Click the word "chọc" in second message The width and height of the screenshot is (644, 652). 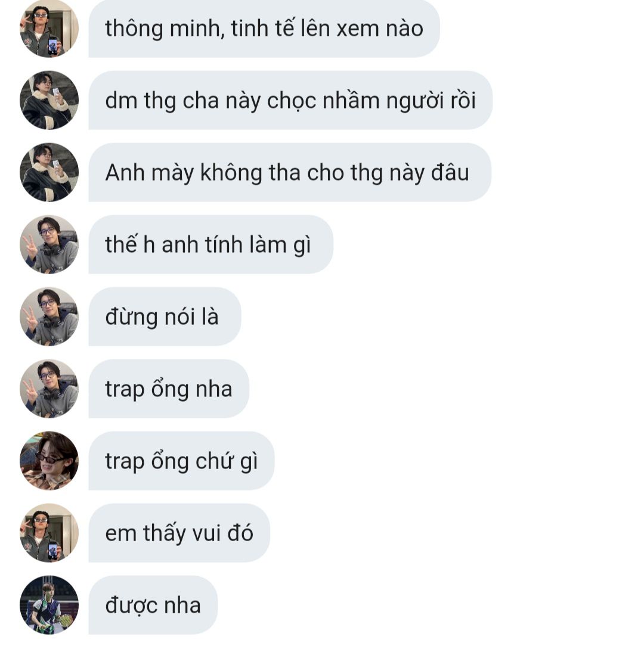click(291, 101)
